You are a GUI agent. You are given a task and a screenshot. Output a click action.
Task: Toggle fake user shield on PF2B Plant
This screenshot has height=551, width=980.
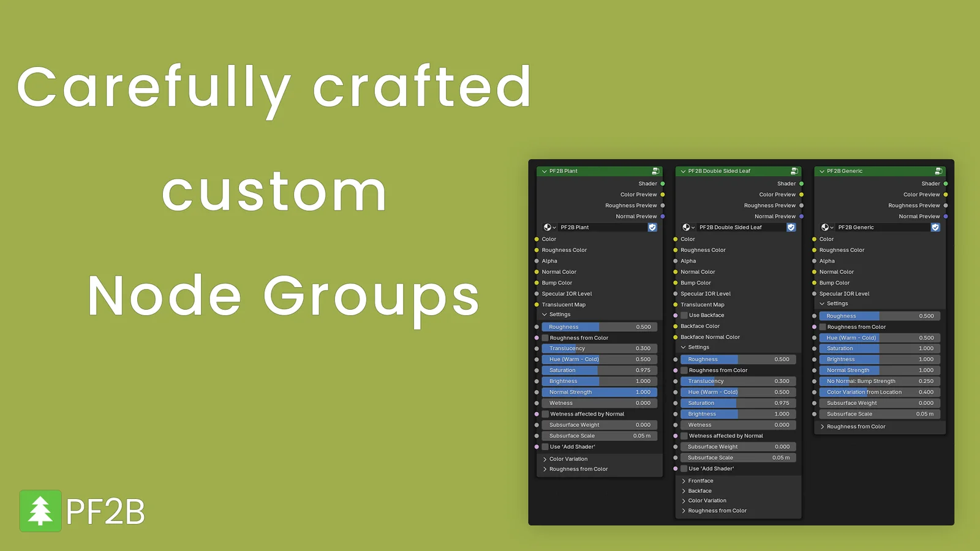click(652, 227)
